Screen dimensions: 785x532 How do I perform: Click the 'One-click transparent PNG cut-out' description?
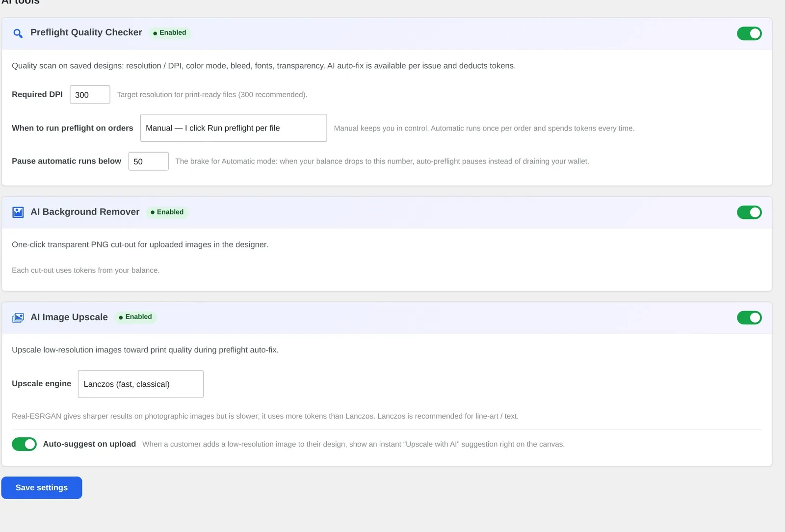140,244
